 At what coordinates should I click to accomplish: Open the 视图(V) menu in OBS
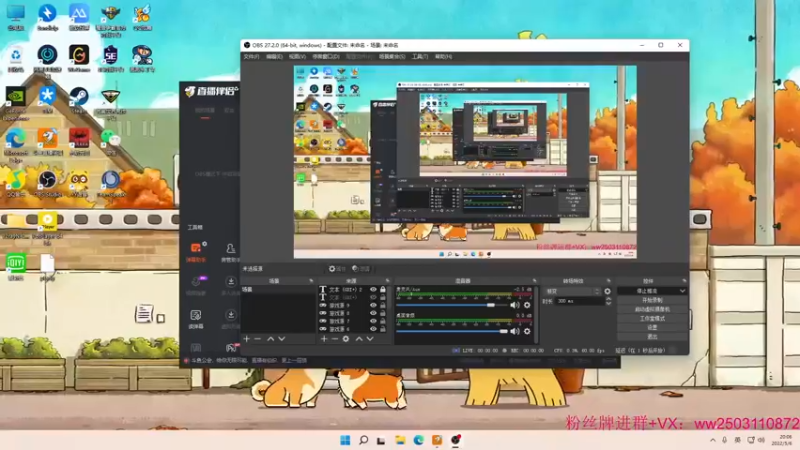[297, 57]
